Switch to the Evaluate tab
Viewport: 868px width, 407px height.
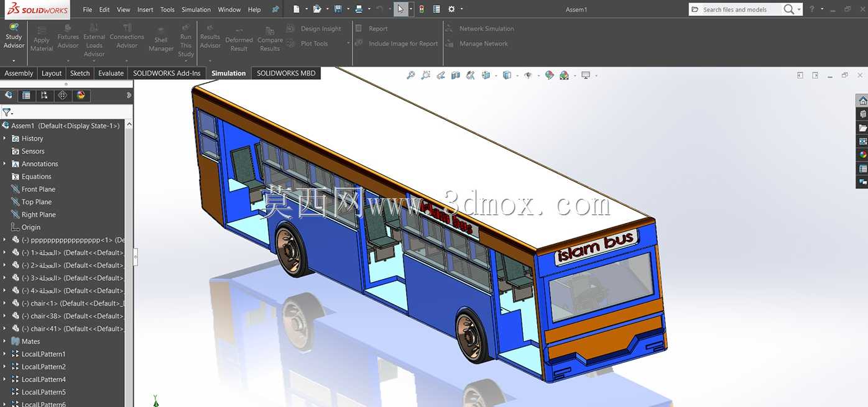coord(111,73)
